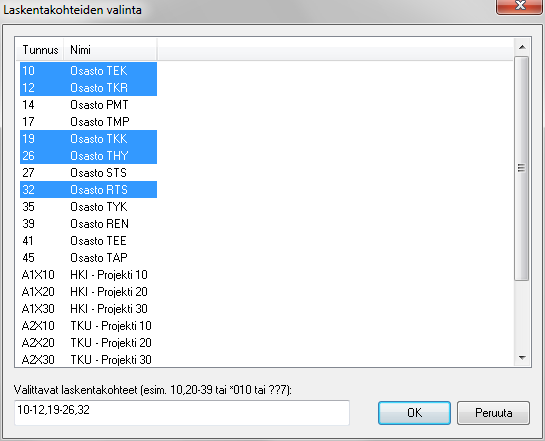Click the list scrollbar up arrow
545x441 pixels.
pyautogui.click(x=522, y=47)
